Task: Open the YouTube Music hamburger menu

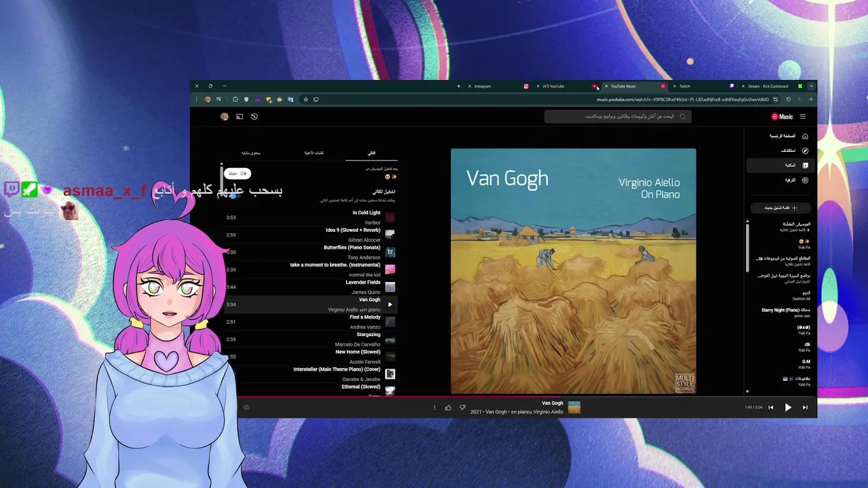Action: 803,117
